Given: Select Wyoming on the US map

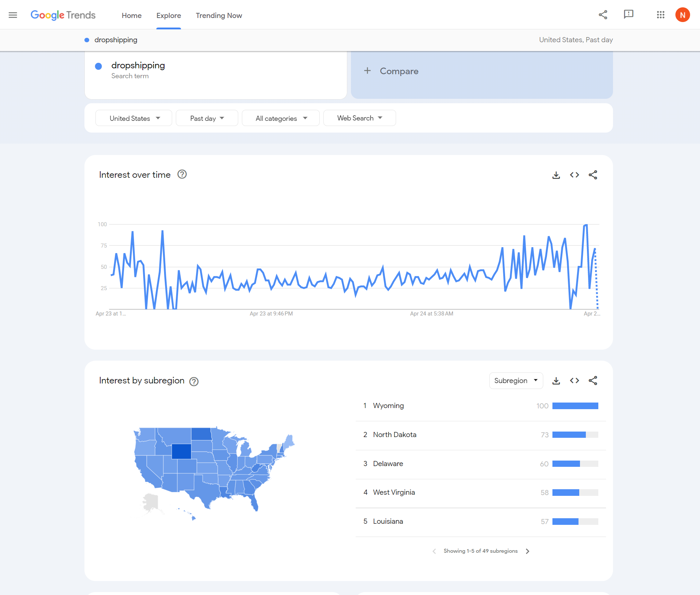Looking at the screenshot, I should coord(181,451).
